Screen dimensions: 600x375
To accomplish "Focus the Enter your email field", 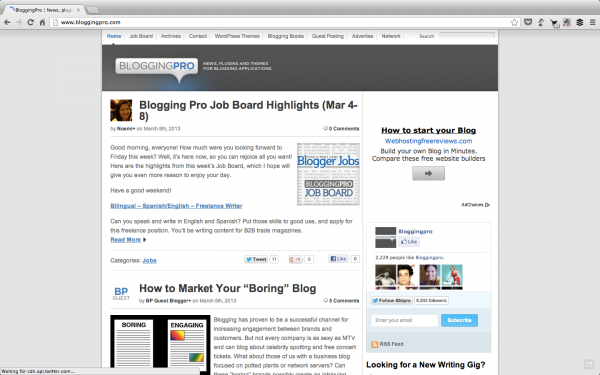I will (x=404, y=320).
